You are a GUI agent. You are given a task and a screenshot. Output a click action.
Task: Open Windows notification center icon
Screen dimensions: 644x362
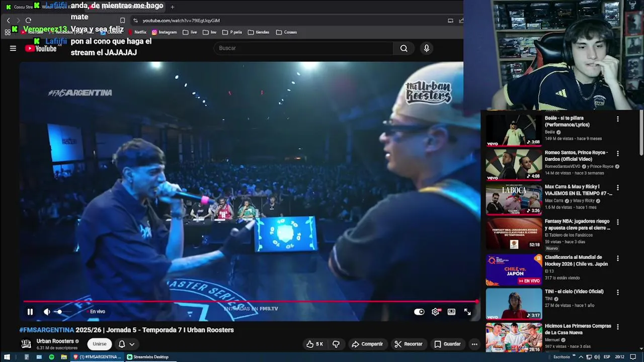click(633, 357)
